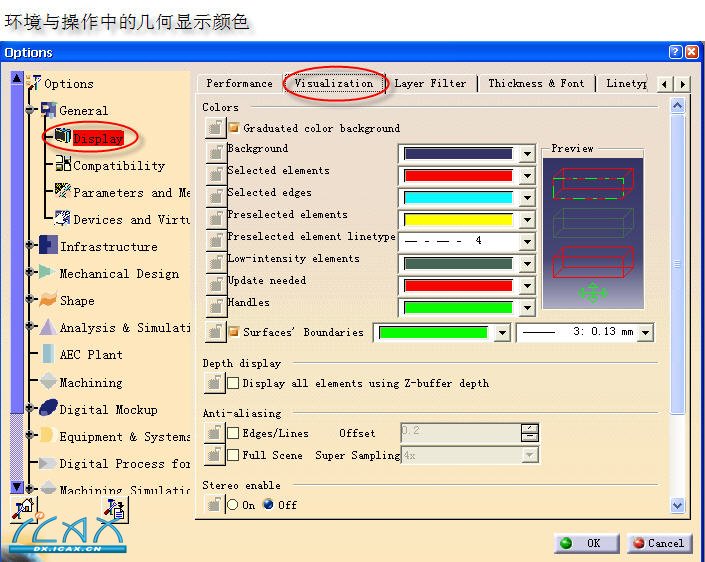Screen dimensions: 705x562
Task: Click the OK button
Action: (x=586, y=543)
